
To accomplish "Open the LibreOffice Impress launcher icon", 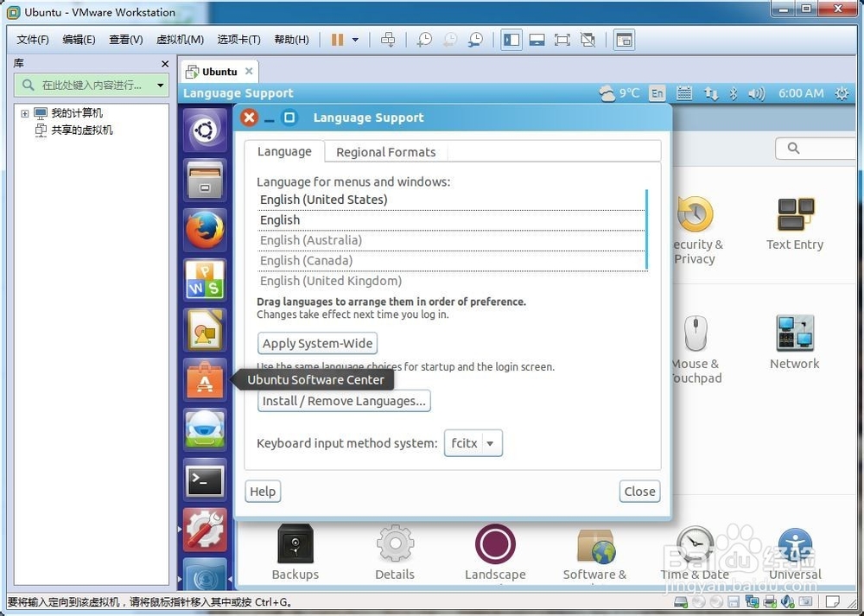I will click(x=205, y=330).
